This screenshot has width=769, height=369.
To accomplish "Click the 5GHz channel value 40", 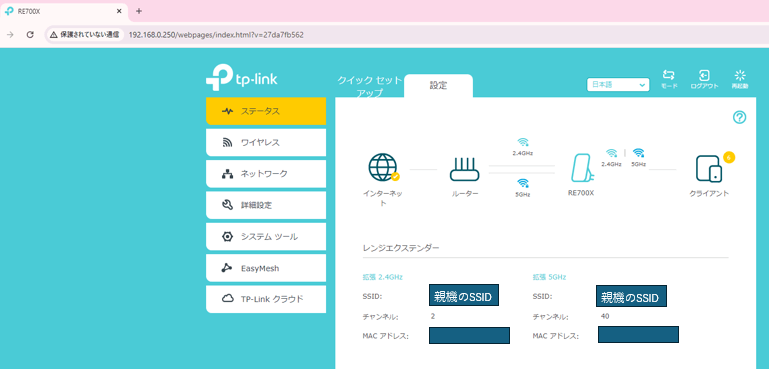I will point(605,316).
